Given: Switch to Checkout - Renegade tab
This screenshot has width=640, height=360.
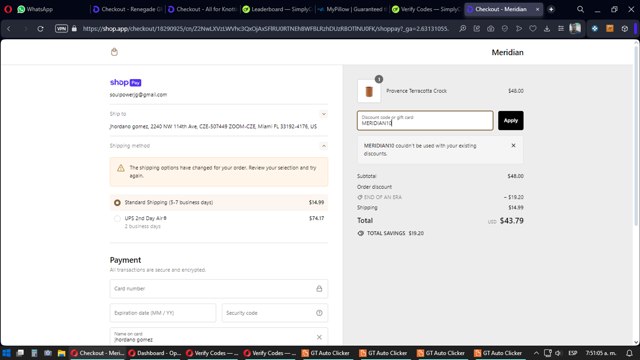Looking at the screenshot, I should [x=127, y=9].
